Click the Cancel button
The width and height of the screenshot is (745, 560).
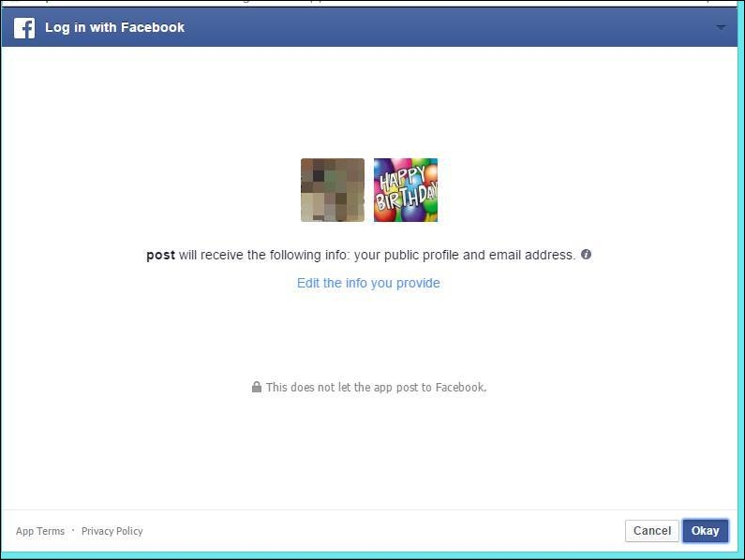pyautogui.click(x=652, y=531)
